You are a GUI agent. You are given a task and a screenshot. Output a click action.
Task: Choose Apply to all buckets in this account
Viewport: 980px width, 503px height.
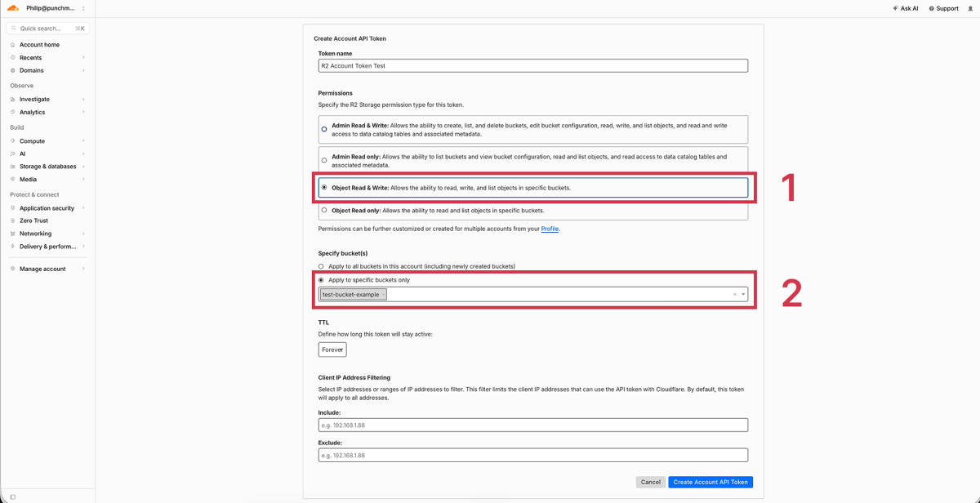[x=321, y=266]
